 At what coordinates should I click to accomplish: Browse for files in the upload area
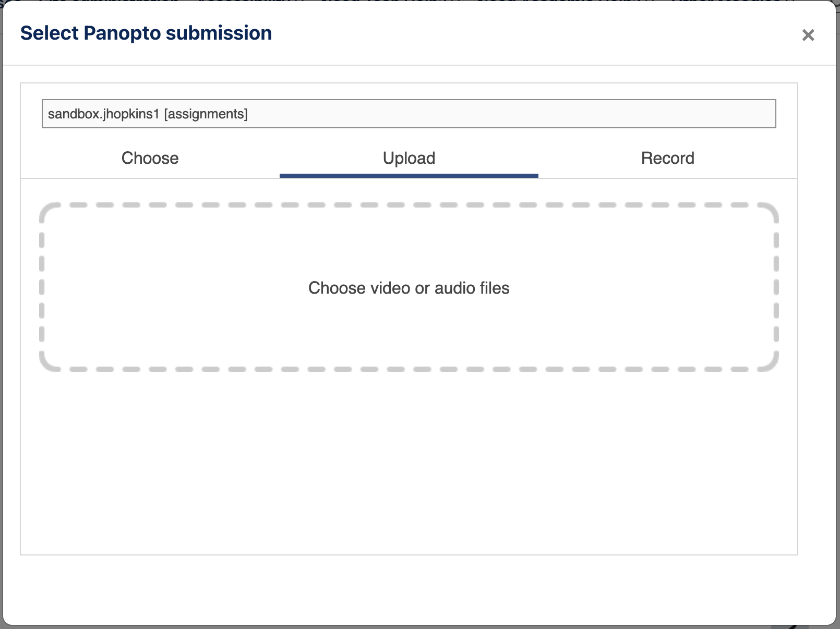(409, 288)
